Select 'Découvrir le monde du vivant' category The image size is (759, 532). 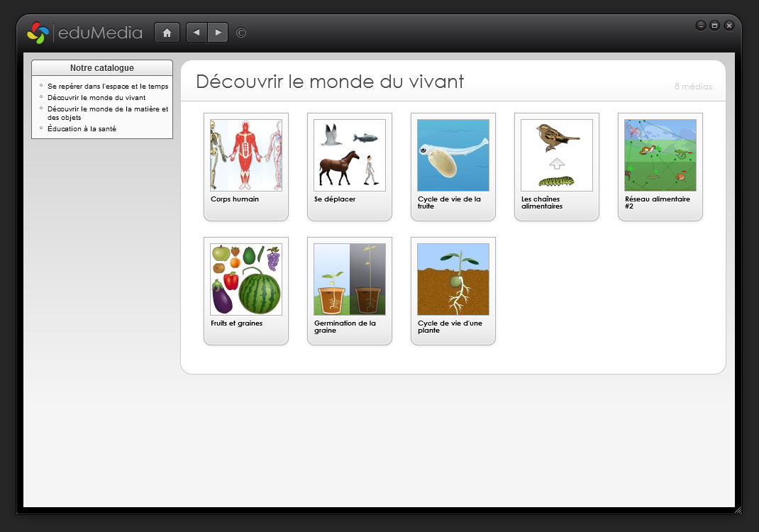[96, 97]
